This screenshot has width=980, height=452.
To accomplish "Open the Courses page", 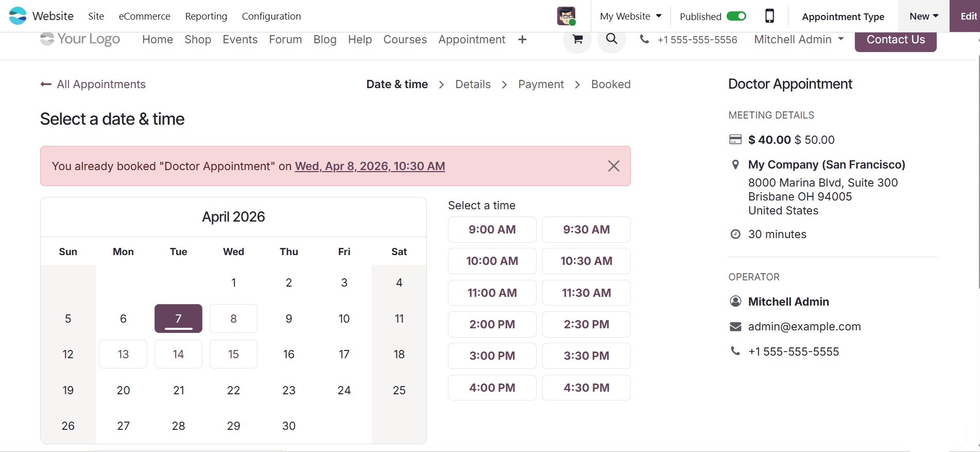I will coord(405,40).
